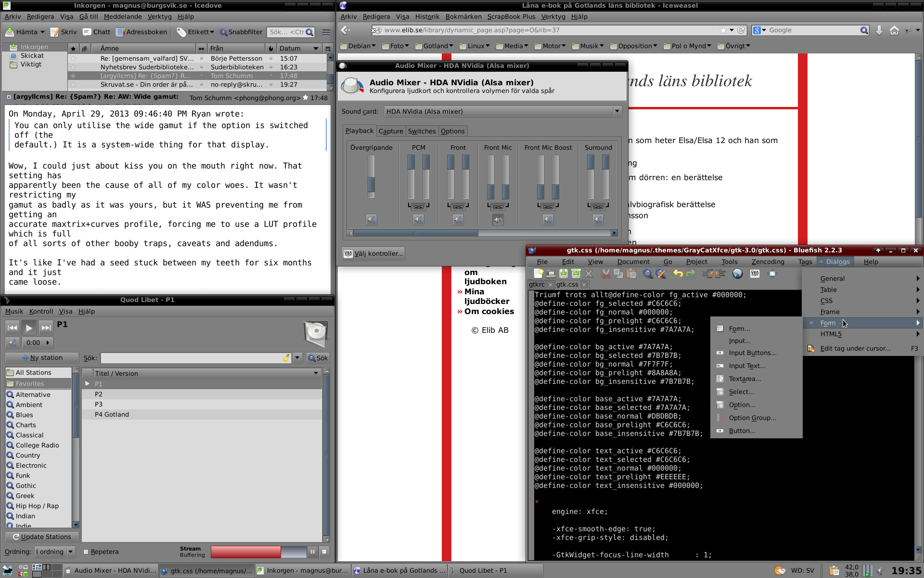The image size is (924, 578).
Task: Open the Ordning dropdown in Quod Libet
Action: pos(54,552)
